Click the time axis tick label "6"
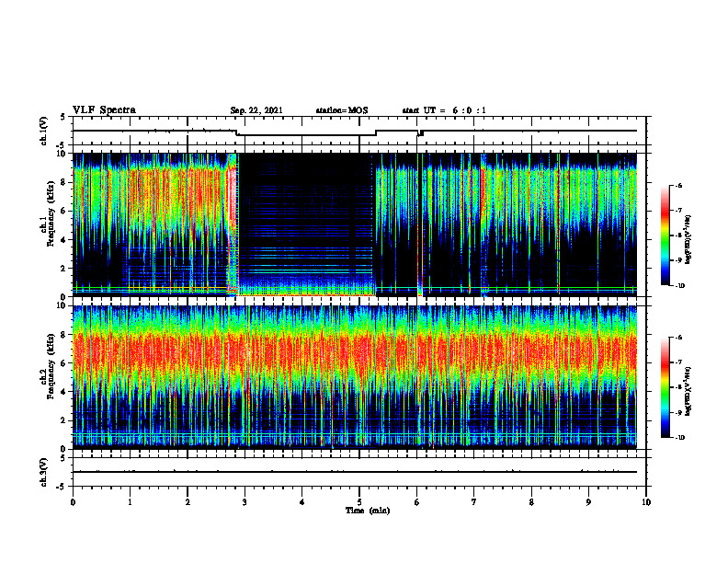This screenshot has height=563, width=728. point(416,502)
